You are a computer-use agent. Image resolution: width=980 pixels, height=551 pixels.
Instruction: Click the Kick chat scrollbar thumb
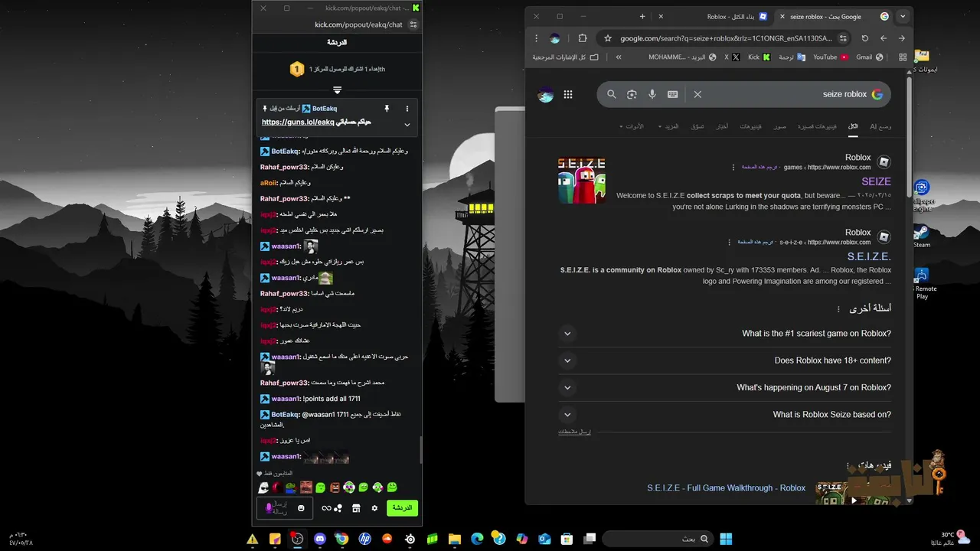(420, 450)
